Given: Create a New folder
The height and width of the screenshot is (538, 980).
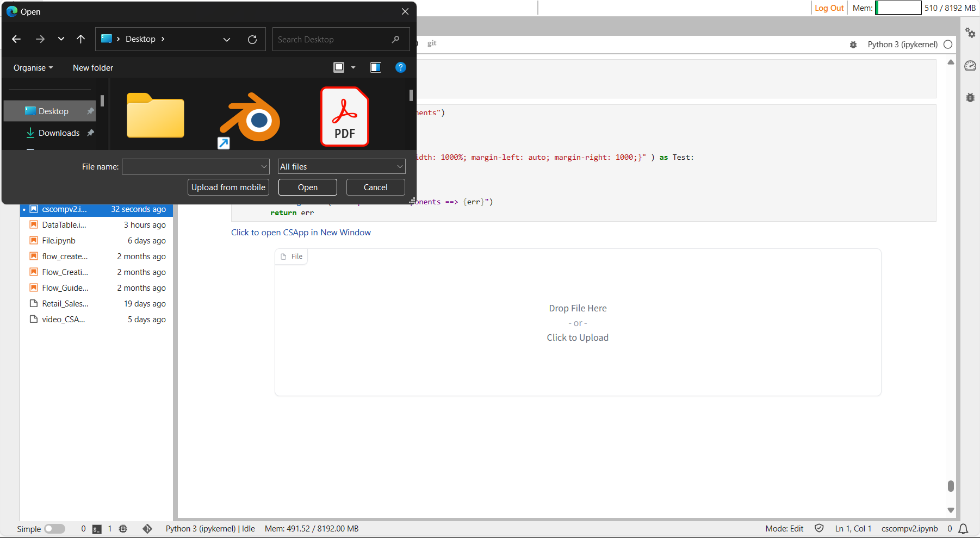Looking at the screenshot, I should (x=93, y=67).
